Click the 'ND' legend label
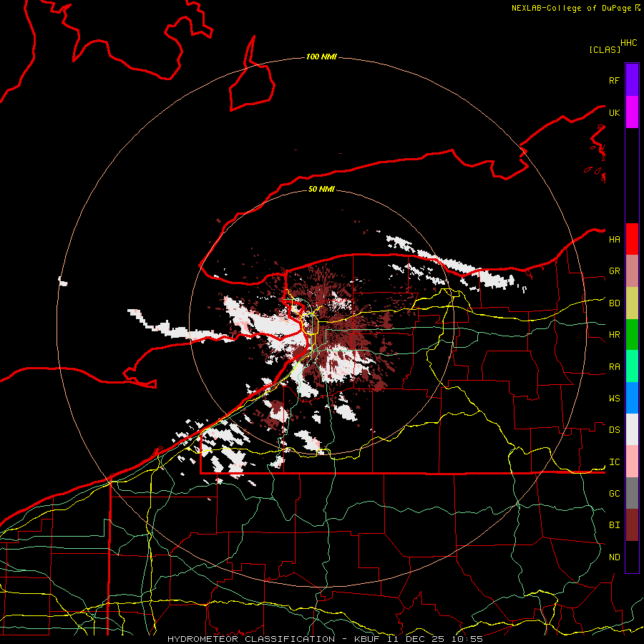 coord(614,557)
